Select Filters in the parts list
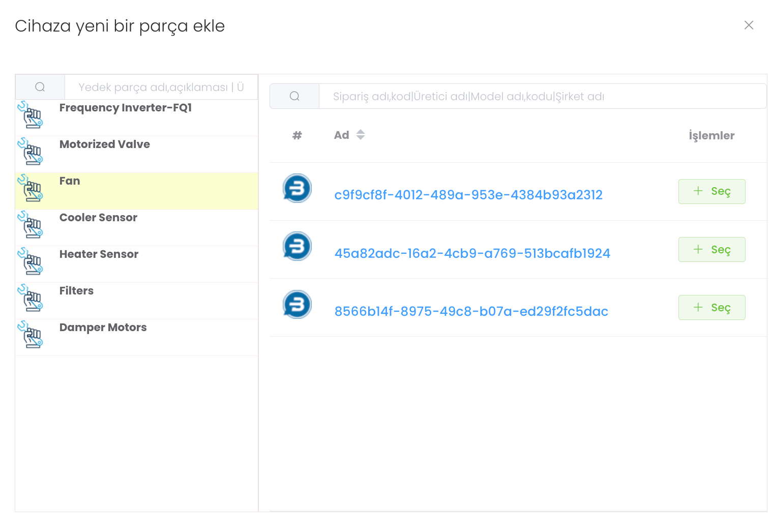 click(x=76, y=291)
